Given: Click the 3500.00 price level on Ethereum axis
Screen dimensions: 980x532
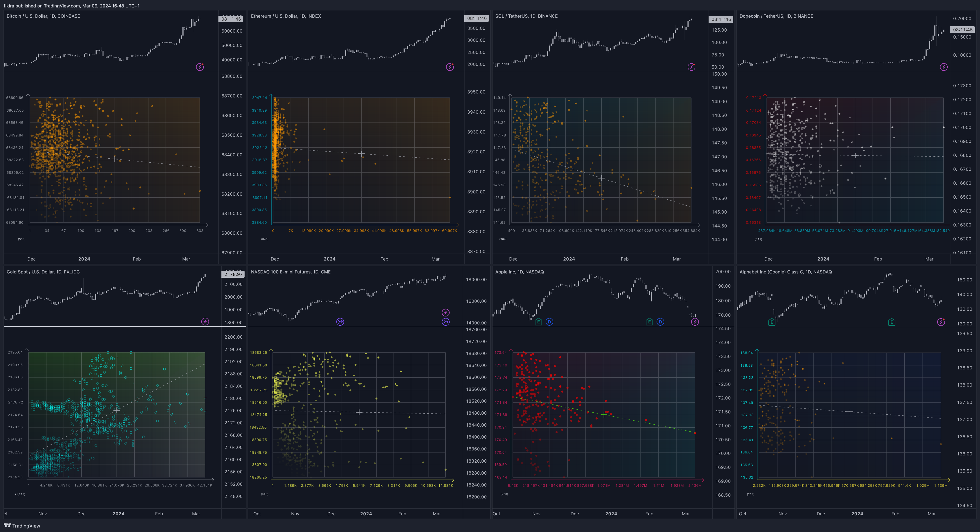Looking at the screenshot, I should [476, 28].
